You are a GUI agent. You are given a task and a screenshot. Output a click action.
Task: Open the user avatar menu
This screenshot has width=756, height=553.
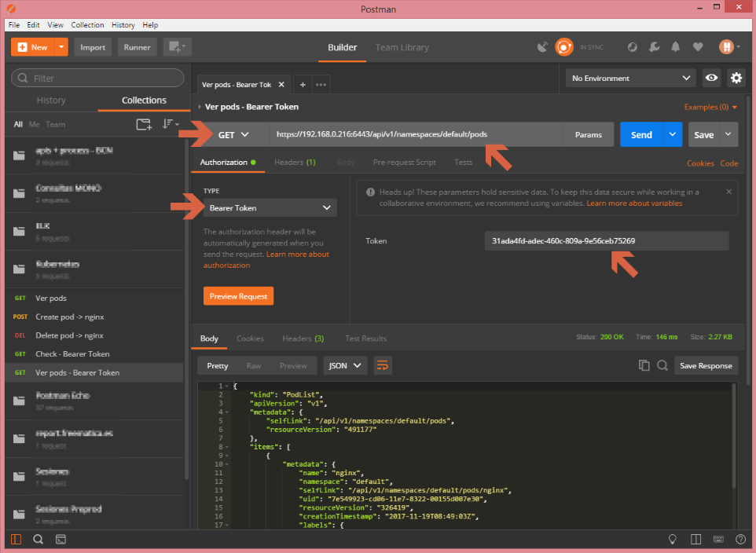click(x=728, y=47)
